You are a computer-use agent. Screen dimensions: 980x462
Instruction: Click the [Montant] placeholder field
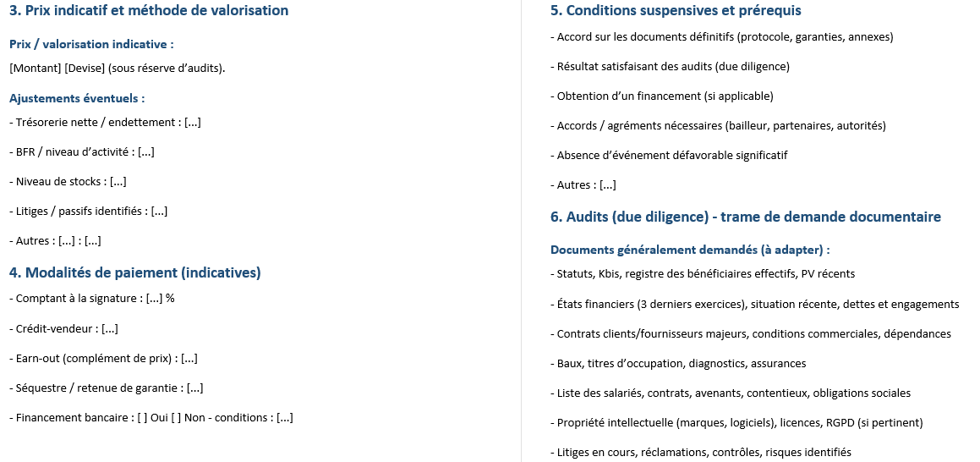point(36,68)
